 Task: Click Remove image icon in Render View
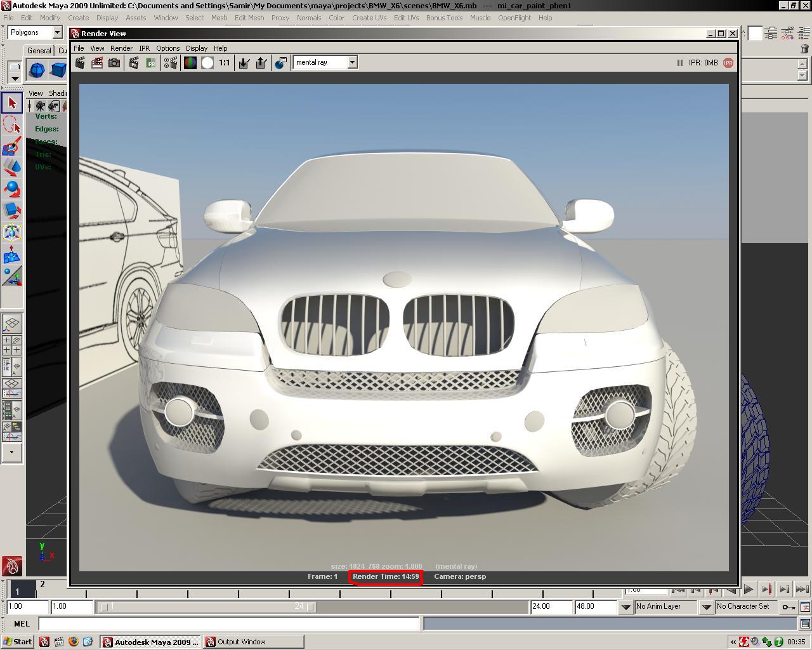(261, 63)
